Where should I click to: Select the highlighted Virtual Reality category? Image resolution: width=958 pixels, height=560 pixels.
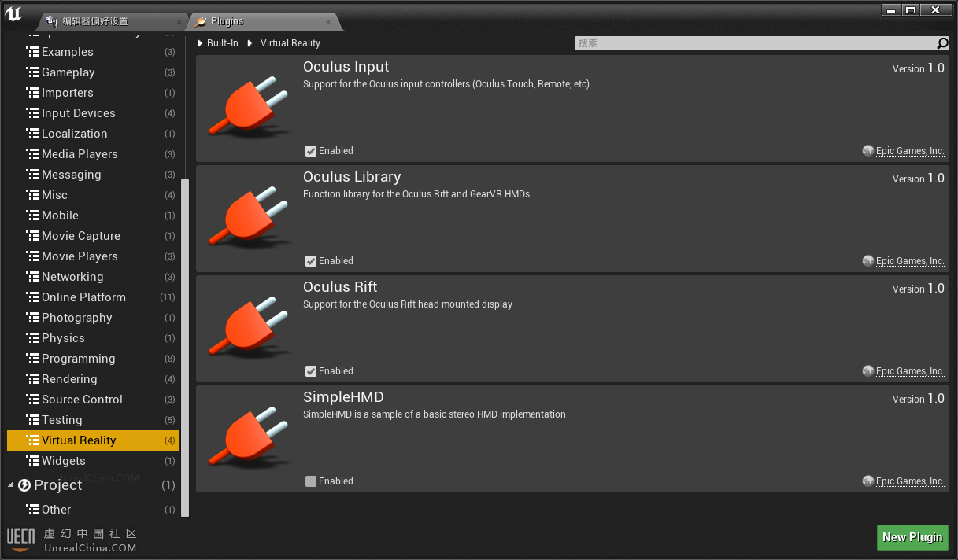coord(93,440)
